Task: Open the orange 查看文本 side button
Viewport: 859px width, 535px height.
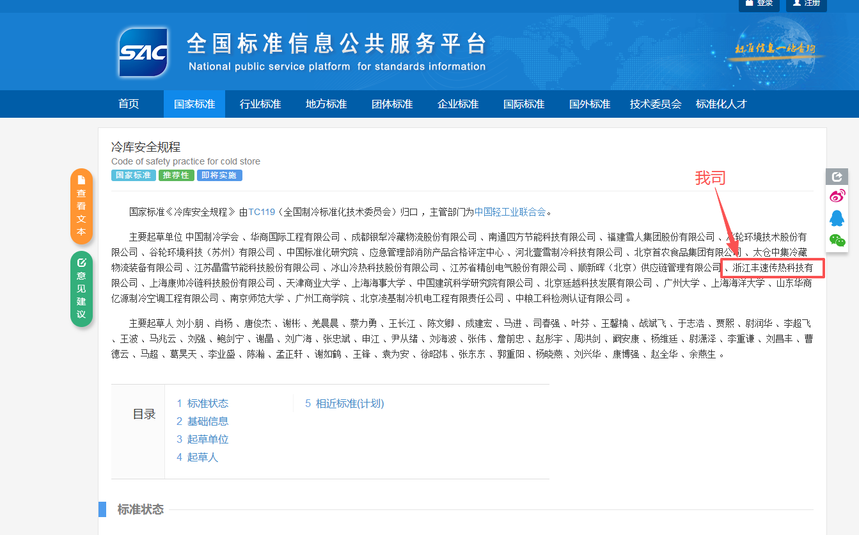Action: (81, 206)
